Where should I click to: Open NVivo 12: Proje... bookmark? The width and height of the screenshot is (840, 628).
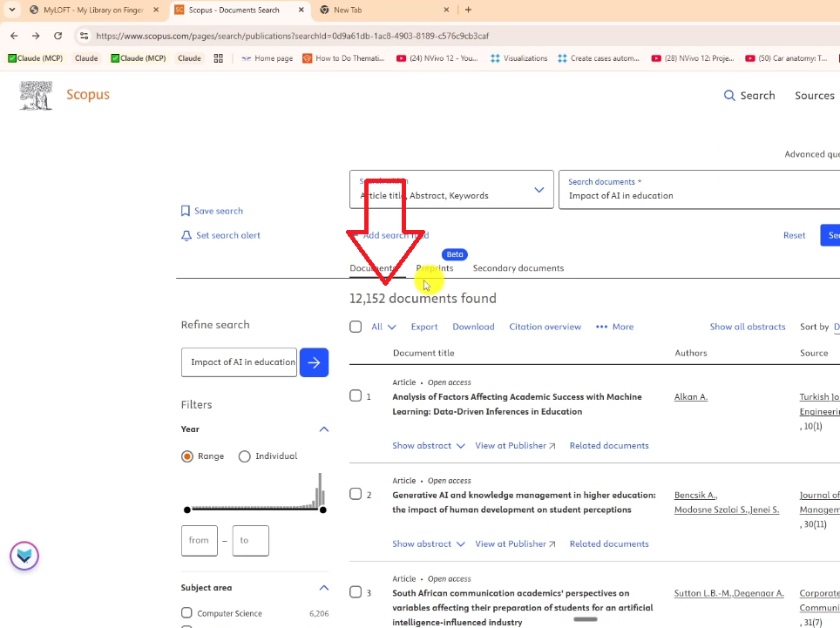tap(692, 58)
